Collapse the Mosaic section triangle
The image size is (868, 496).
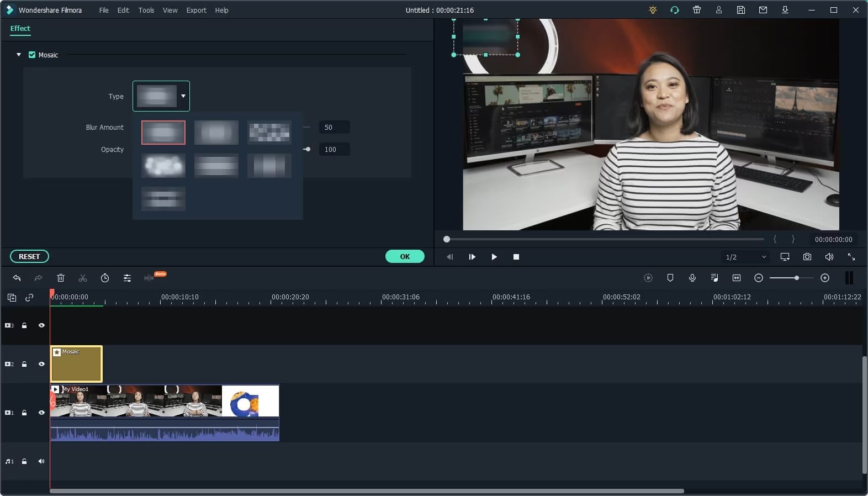(19, 55)
